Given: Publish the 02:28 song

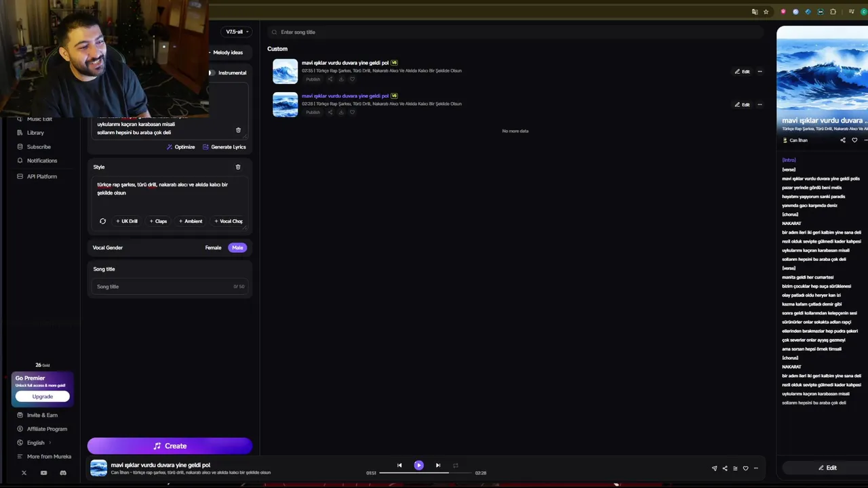Looking at the screenshot, I should (x=313, y=113).
